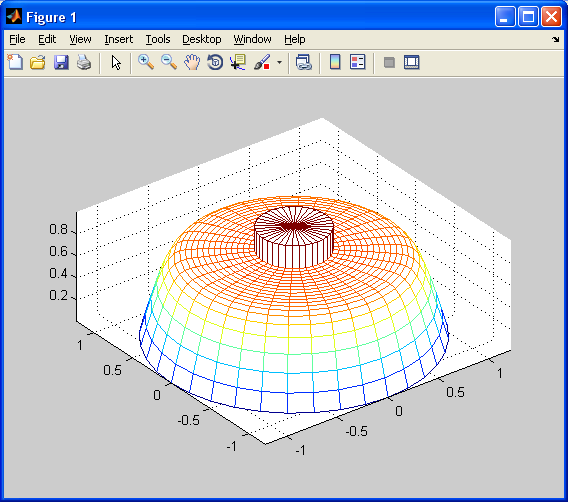Click the Hide Plot Tools icon
This screenshot has width=568, height=502.
(x=389, y=63)
